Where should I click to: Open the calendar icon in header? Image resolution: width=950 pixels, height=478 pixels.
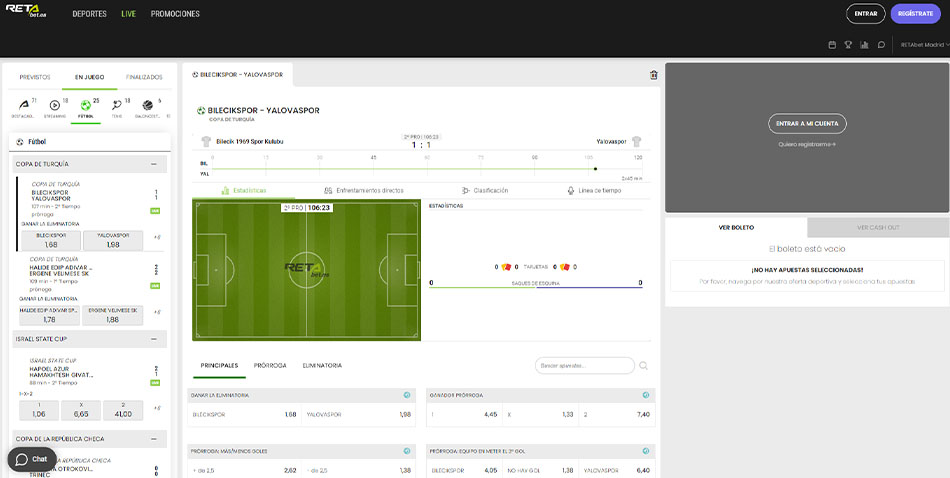(x=832, y=45)
